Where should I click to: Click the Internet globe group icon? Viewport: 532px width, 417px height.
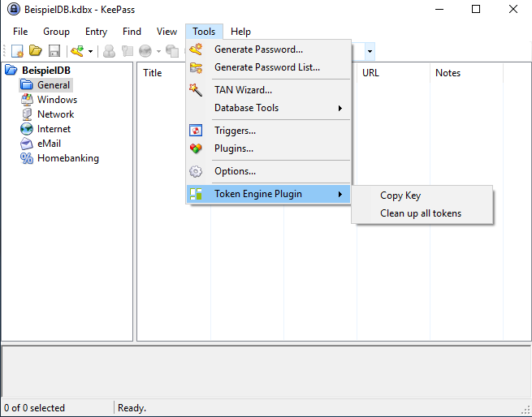click(x=27, y=129)
